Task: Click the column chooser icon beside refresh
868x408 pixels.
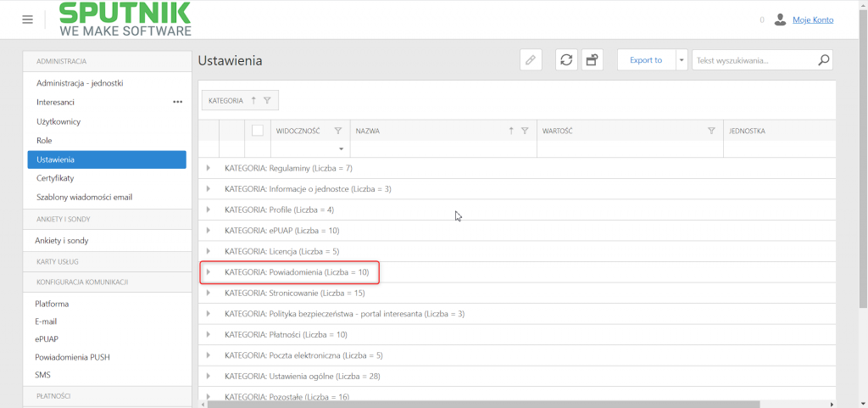Action: click(x=592, y=59)
